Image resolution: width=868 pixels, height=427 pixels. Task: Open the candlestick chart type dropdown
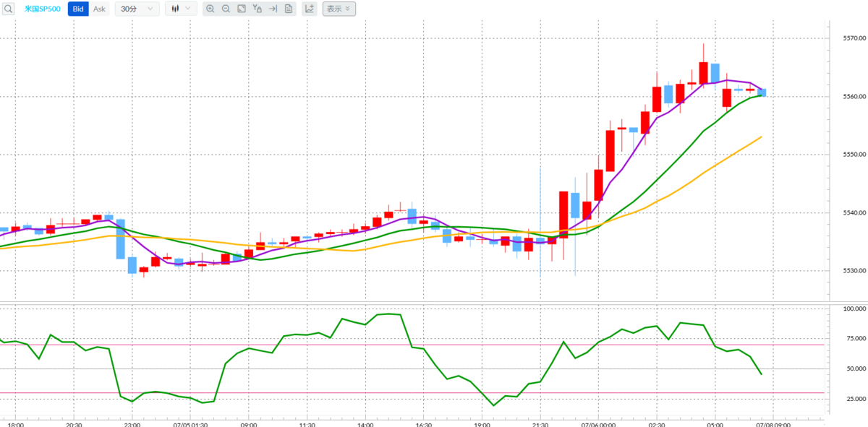click(181, 9)
